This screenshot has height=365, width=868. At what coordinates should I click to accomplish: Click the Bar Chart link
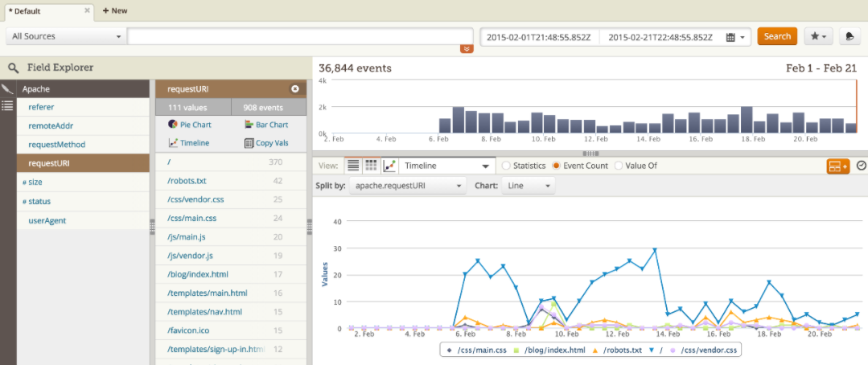(x=272, y=125)
